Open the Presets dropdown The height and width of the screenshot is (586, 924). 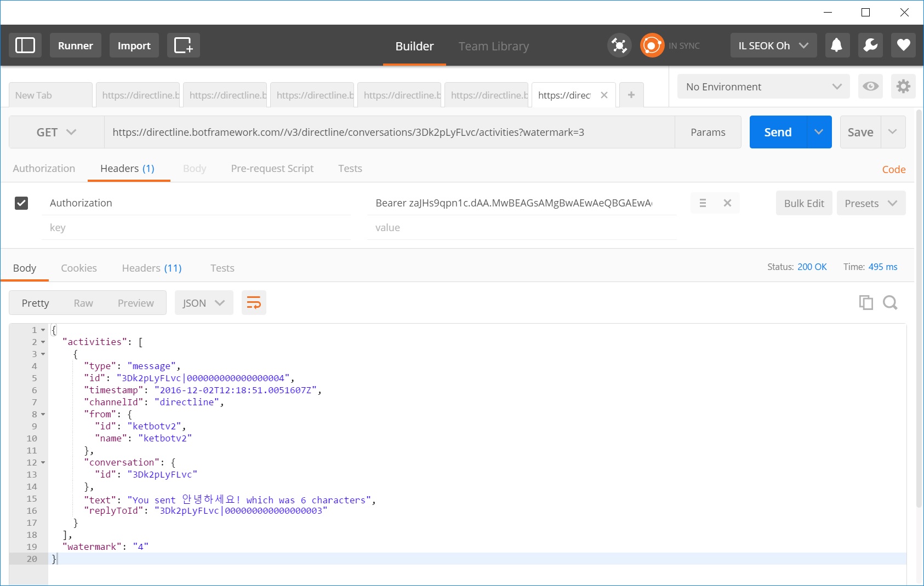(871, 203)
